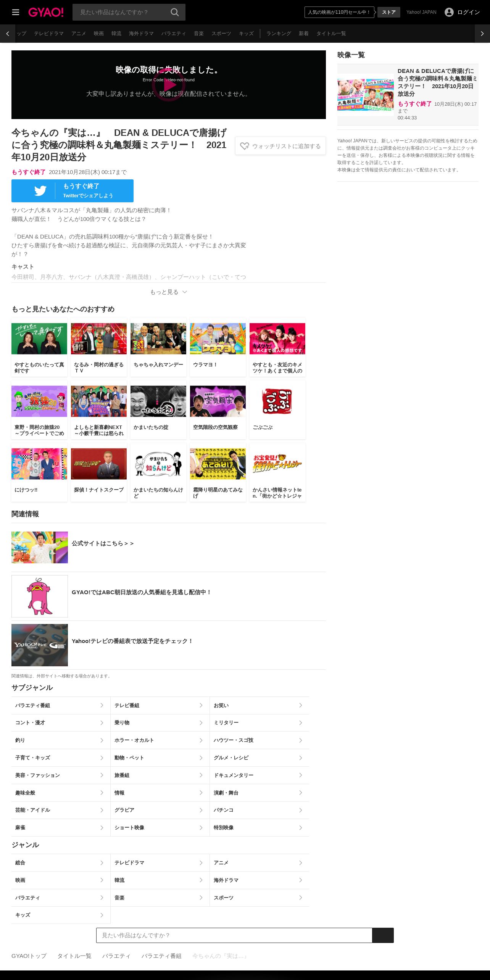Click タイトル一覧 breadcrumb link
Screen dimensions: 490x980
(74, 956)
